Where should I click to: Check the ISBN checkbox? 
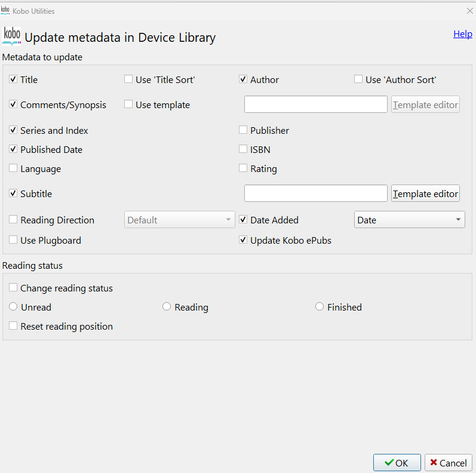243,149
